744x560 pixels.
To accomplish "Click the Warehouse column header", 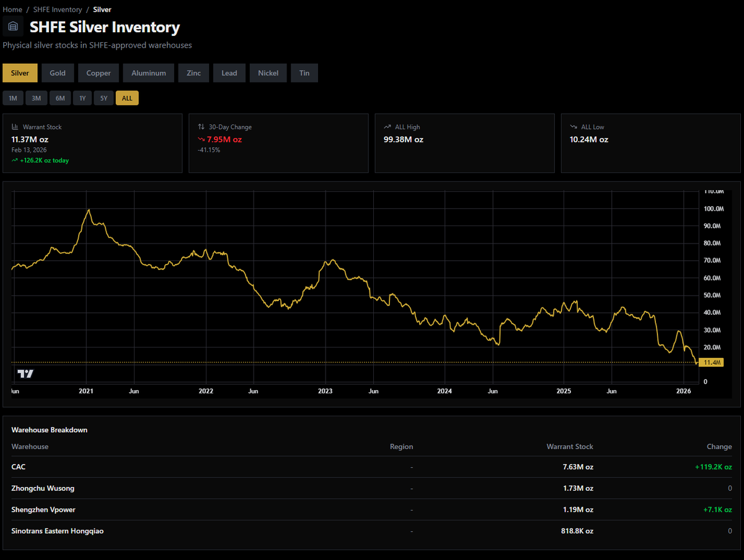I will [x=30, y=447].
